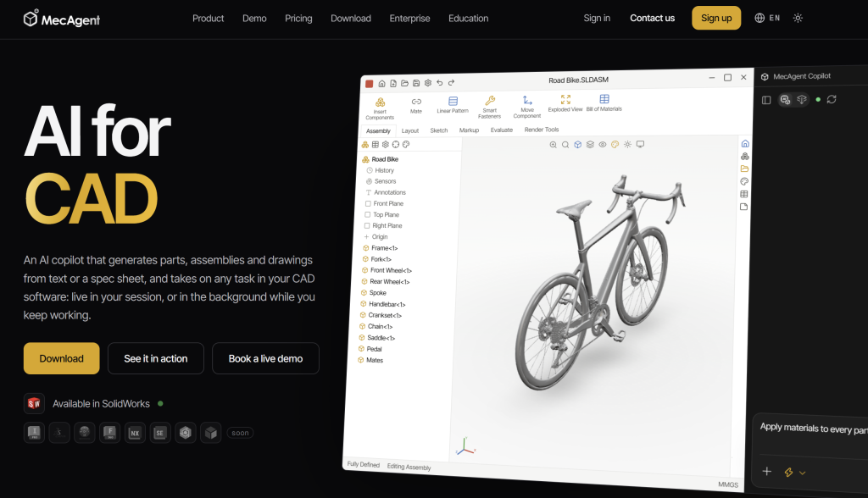The width and height of the screenshot is (868, 498).
Task: Click the Options gear icon in CAD title bar
Action: tap(428, 83)
